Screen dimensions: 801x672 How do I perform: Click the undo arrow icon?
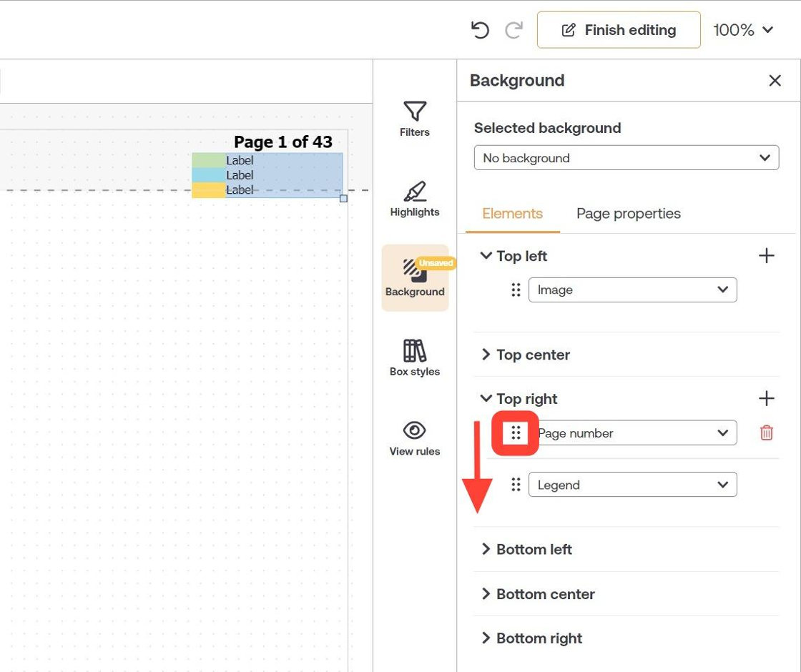coord(480,30)
